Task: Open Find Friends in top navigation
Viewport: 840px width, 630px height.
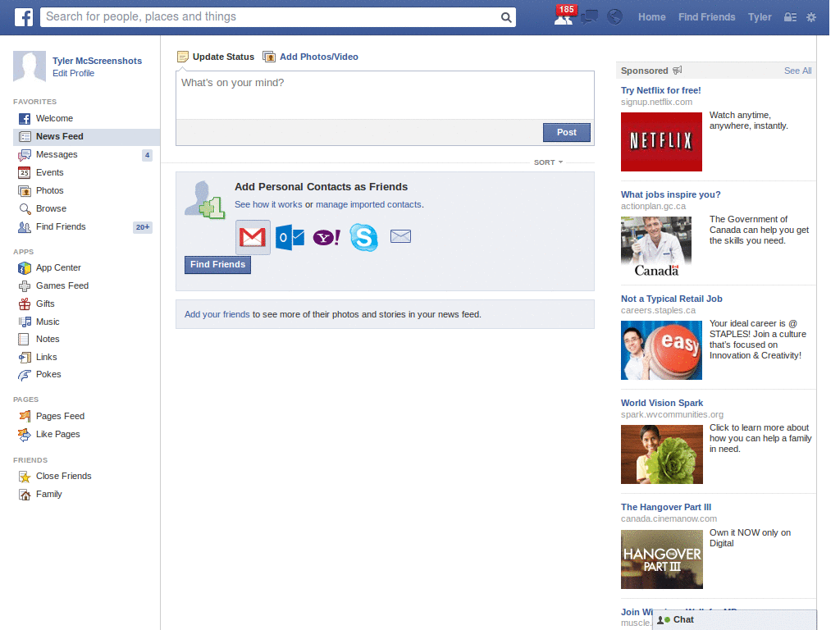Action: click(x=706, y=17)
